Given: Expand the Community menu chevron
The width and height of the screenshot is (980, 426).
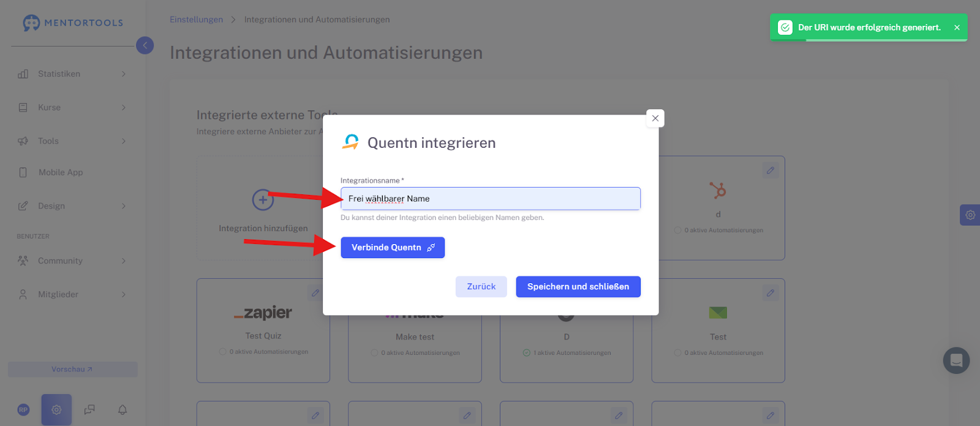Looking at the screenshot, I should 124,261.
